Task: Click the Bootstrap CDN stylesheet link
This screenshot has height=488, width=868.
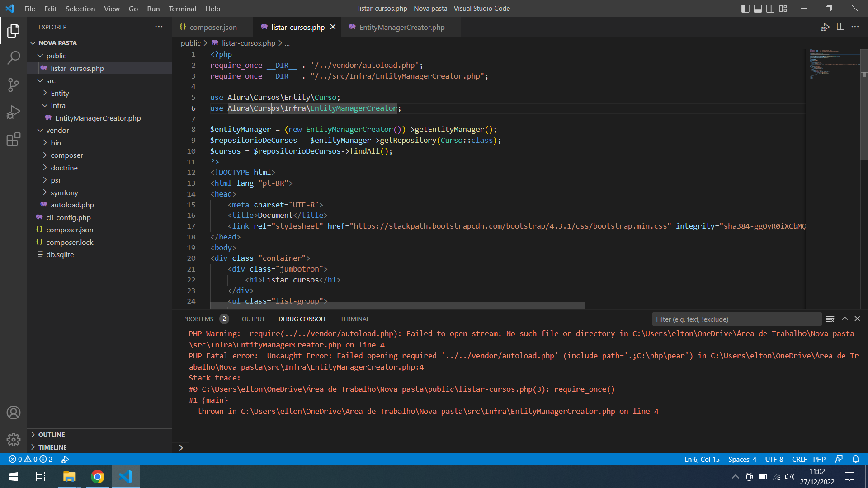Action: point(509,226)
